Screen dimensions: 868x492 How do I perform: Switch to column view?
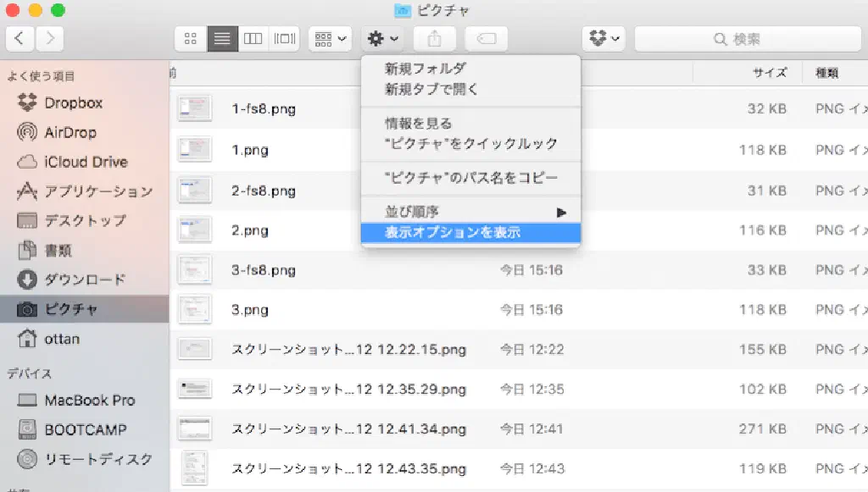coord(253,38)
